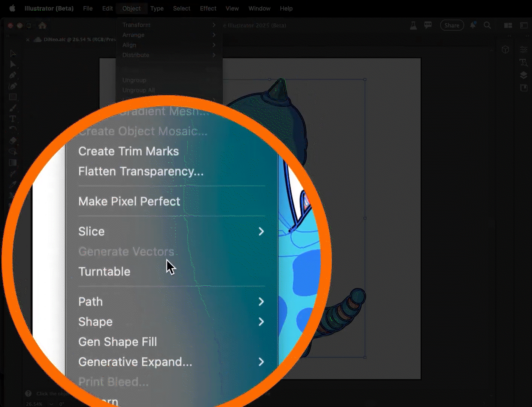Expand the Path submenu
The height and width of the screenshot is (407, 532).
(261, 301)
